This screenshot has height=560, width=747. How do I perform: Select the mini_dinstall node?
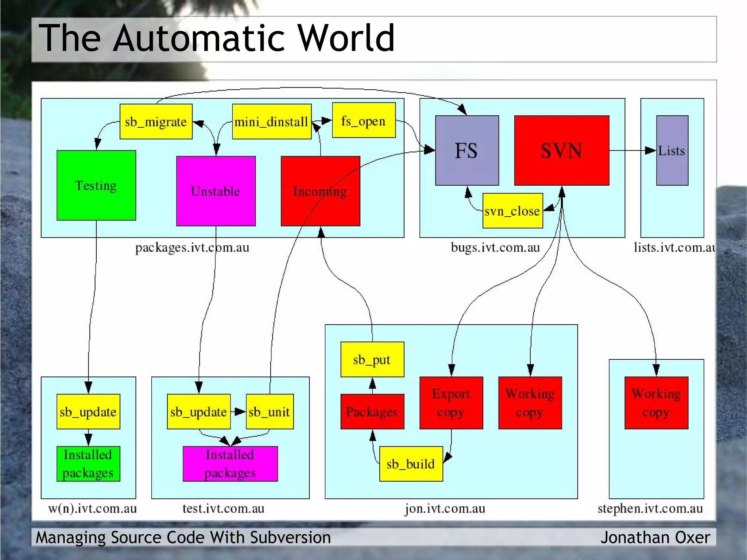pos(271,121)
